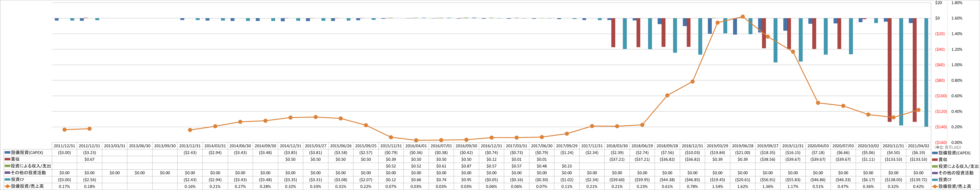980x190 pixels.
Task: Click the 1.54% ratio cell
Action: [717, 187]
